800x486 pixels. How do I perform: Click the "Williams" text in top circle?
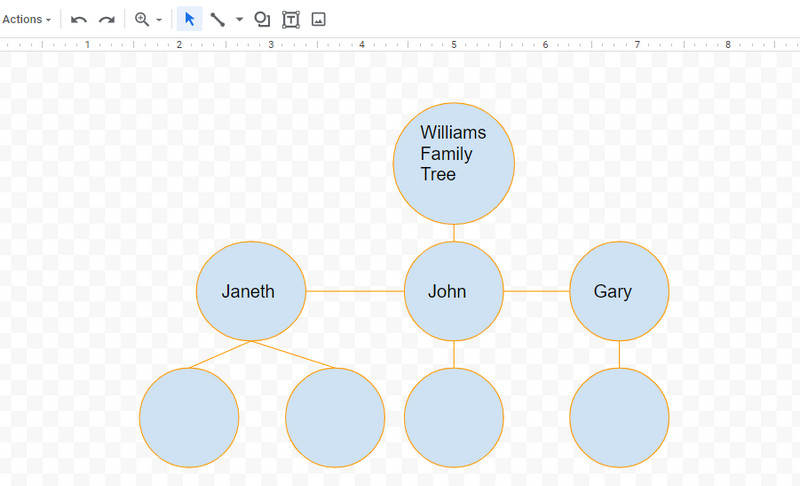coord(453,133)
